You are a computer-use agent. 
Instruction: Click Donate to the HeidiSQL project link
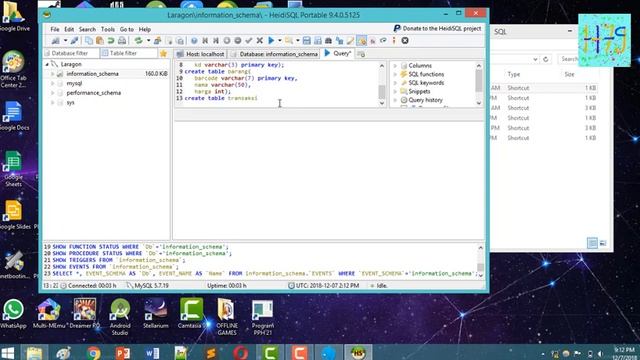(x=437, y=29)
